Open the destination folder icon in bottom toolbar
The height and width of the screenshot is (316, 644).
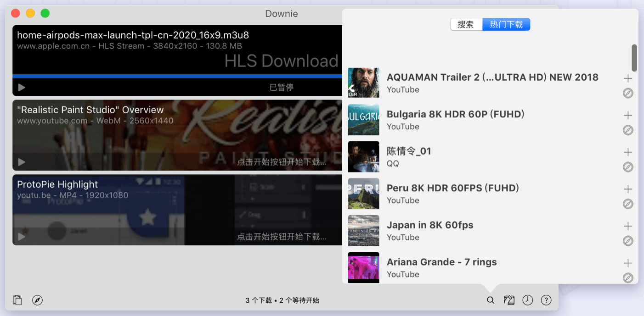pos(509,300)
